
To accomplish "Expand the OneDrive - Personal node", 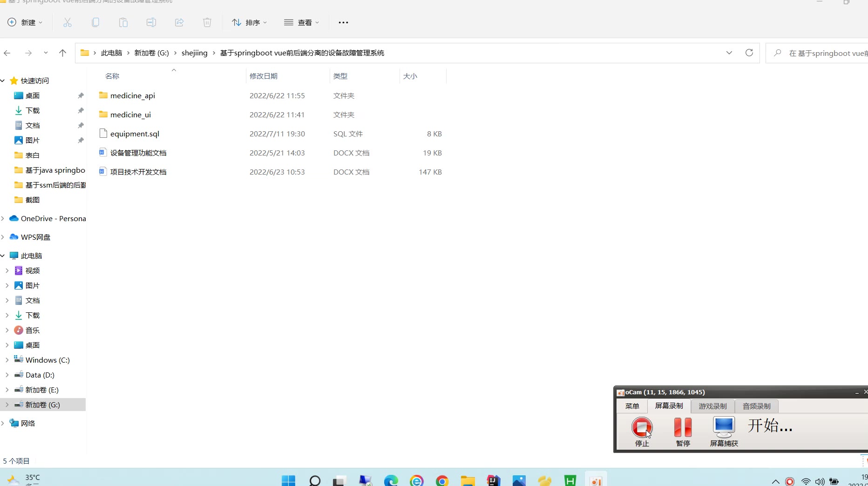I will pos(3,218).
